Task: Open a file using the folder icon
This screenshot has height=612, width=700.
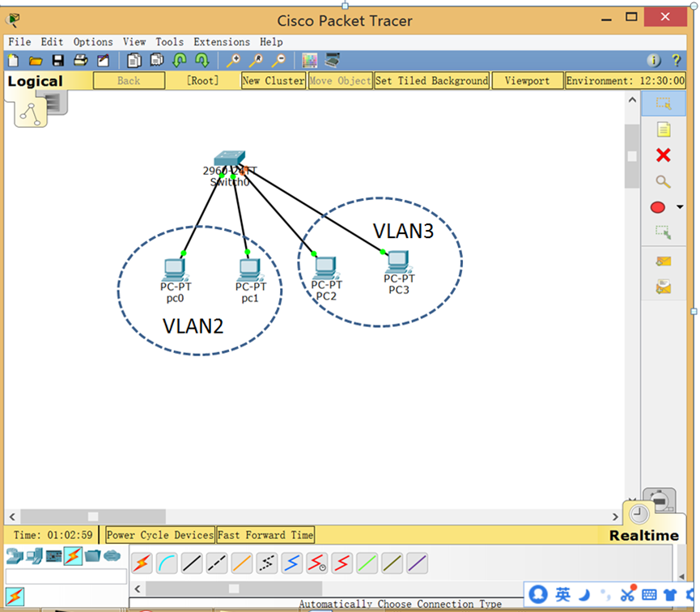Action: (36, 60)
